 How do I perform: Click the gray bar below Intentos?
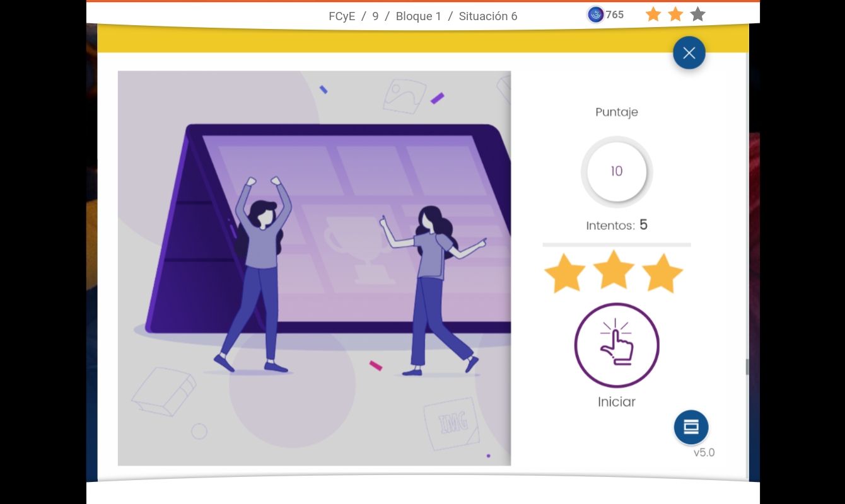(616, 244)
